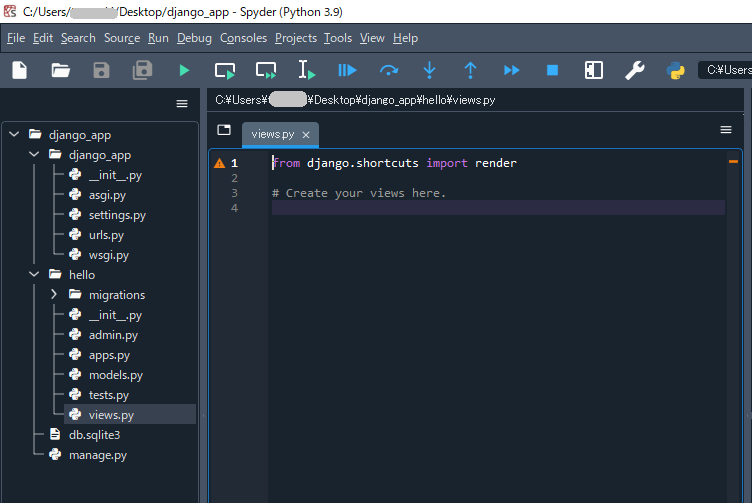
Task: Select settings.py in project tree
Action: pyautogui.click(x=117, y=215)
